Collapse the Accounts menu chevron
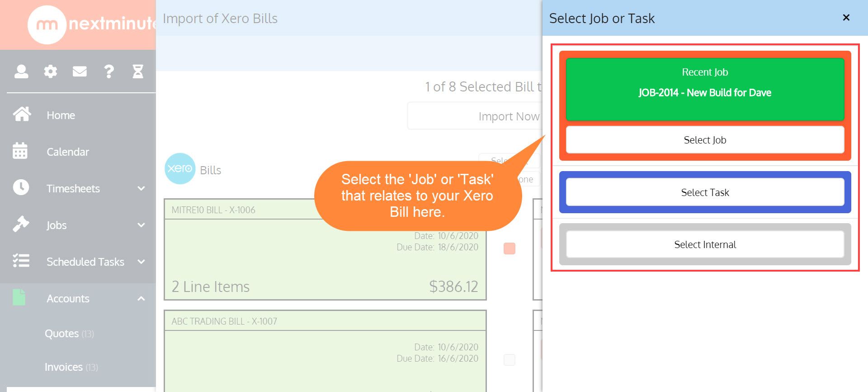This screenshot has height=392, width=868. [x=141, y=298]
